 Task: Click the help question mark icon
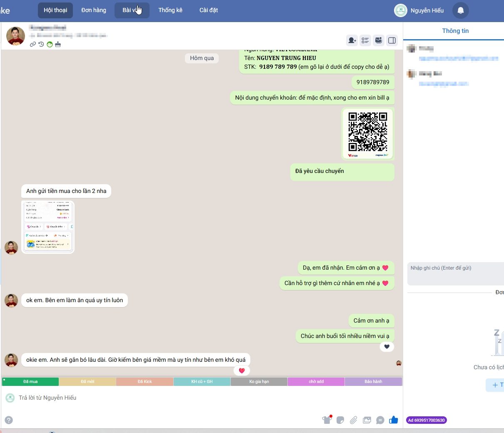point(9,420)
